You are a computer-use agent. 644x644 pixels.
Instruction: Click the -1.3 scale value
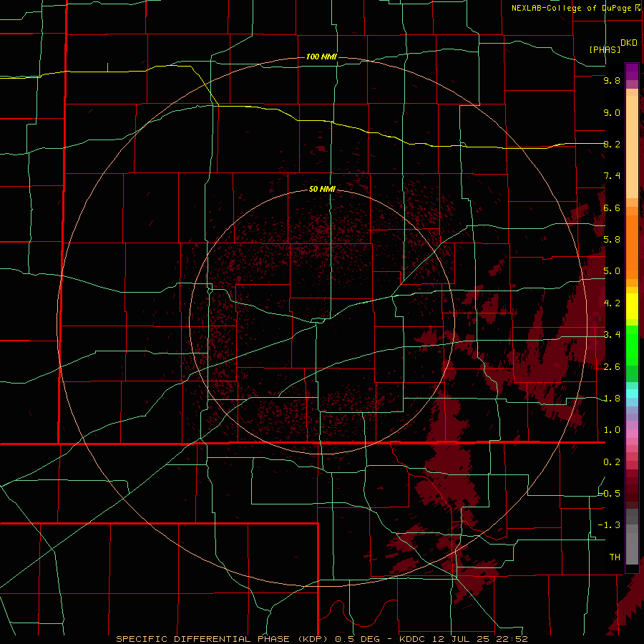tap(609, 525)
